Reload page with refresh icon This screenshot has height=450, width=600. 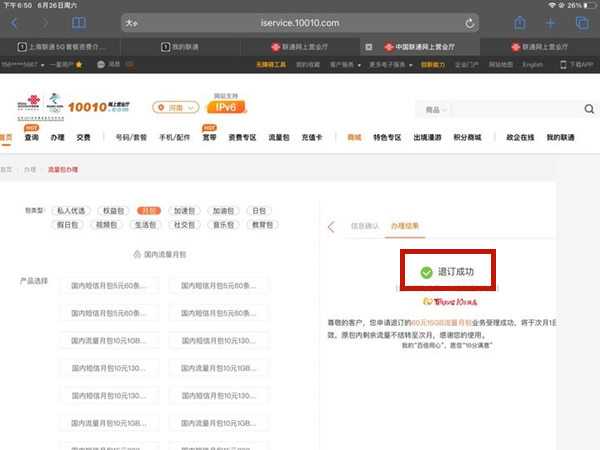[470, 23]
